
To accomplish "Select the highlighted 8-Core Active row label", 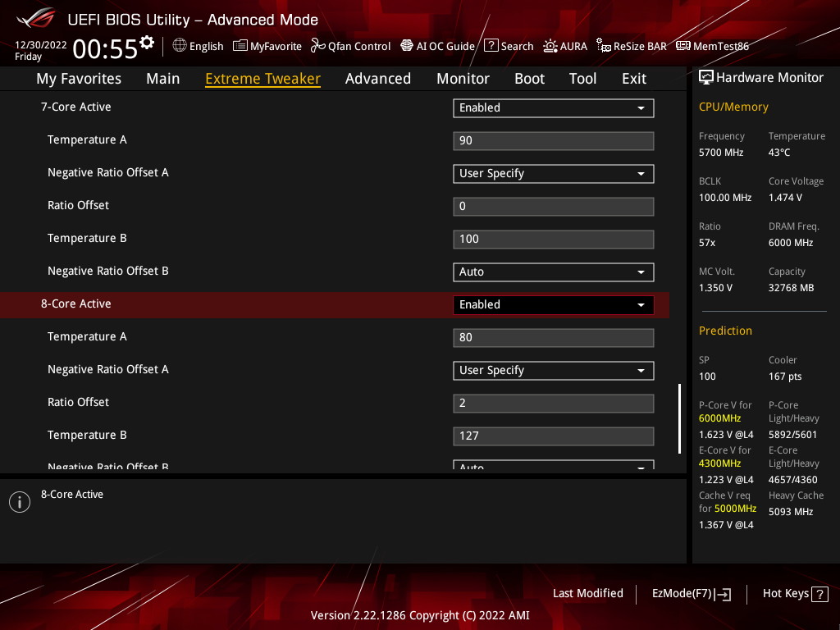I will [x=76, y=304].
